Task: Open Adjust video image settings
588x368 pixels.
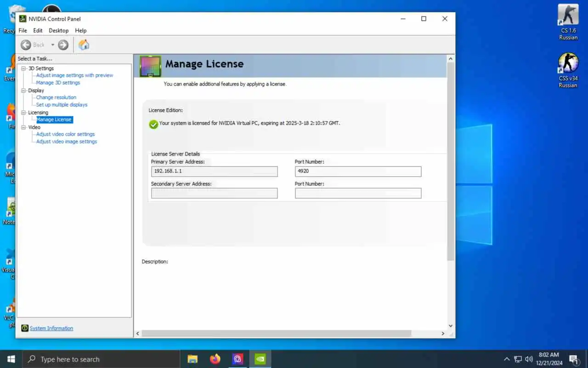Action: coord(67,142)
